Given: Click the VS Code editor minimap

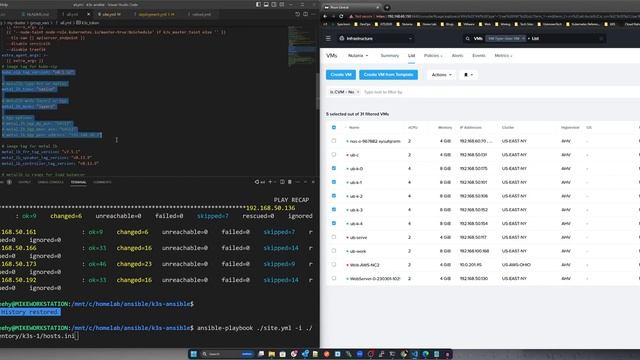Looking at the screenshot, I should [x=301, y=46].
